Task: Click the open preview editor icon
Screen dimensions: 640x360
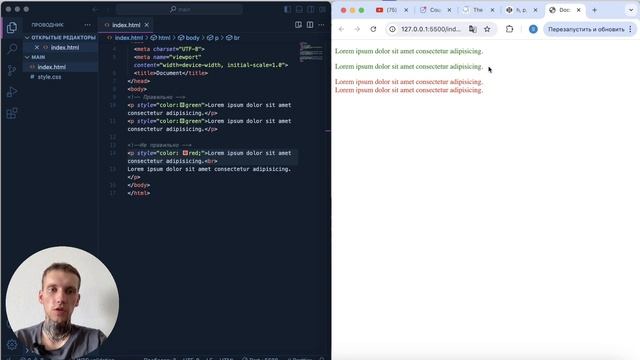Action: (298, 25)
